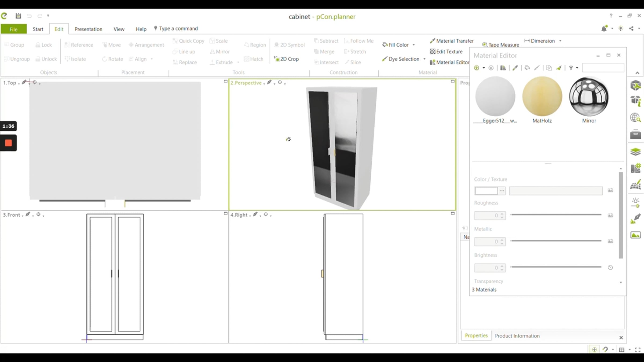This screenshot has width=644, height=362.
Task: Click the share icon in the title area
Action: pyautogui.click(x=631, y=28)
